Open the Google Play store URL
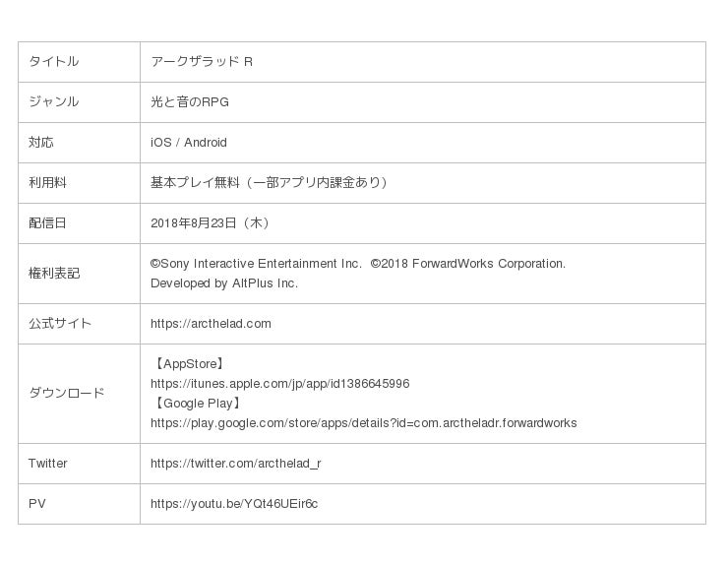 (363, 423)
